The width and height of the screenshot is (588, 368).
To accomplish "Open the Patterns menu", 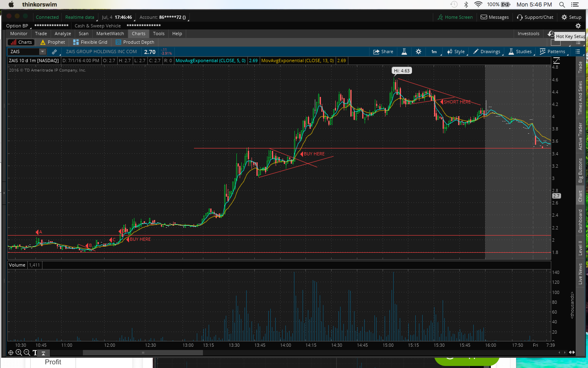I will point(553,52).
